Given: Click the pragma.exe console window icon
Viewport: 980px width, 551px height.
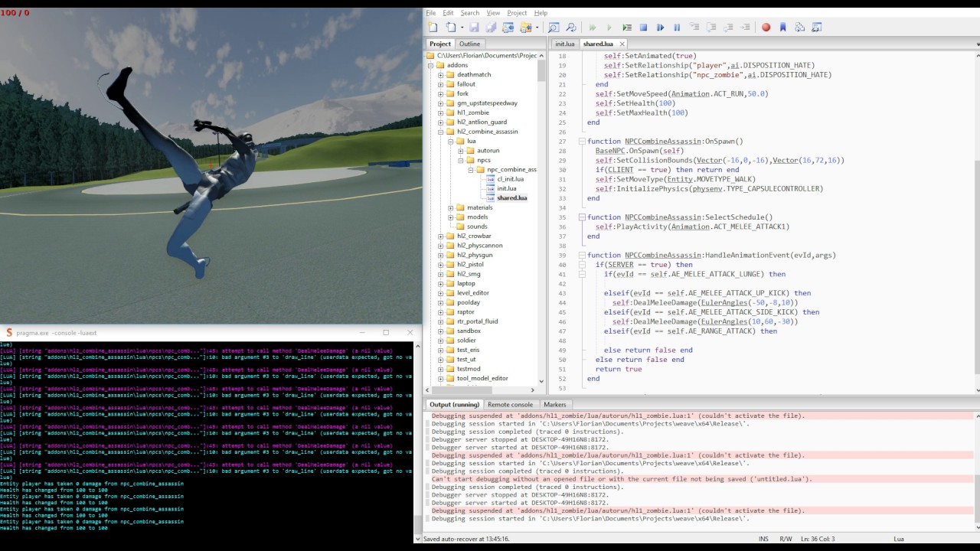Looking at the screenshot, I should pos(9,333).
